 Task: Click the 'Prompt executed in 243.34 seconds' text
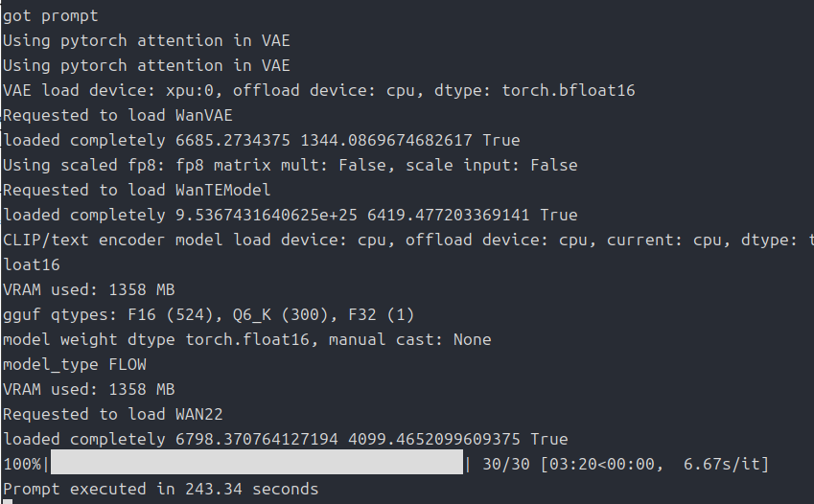160,489
